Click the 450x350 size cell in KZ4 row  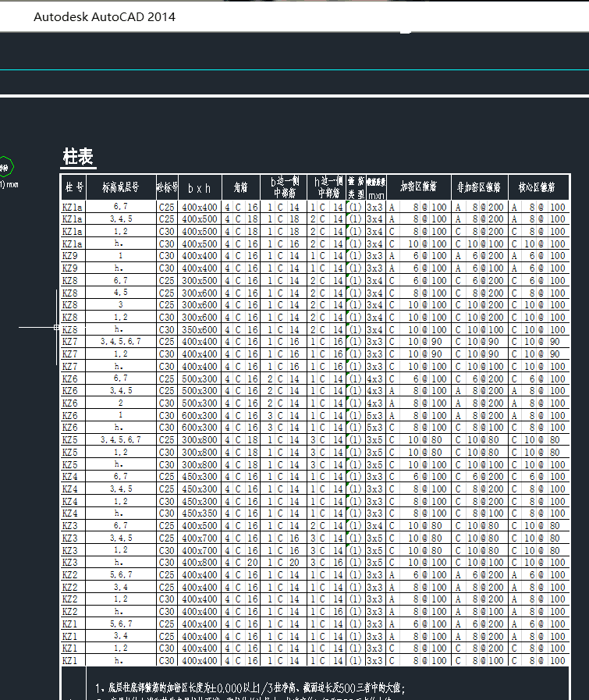point(200,513)
